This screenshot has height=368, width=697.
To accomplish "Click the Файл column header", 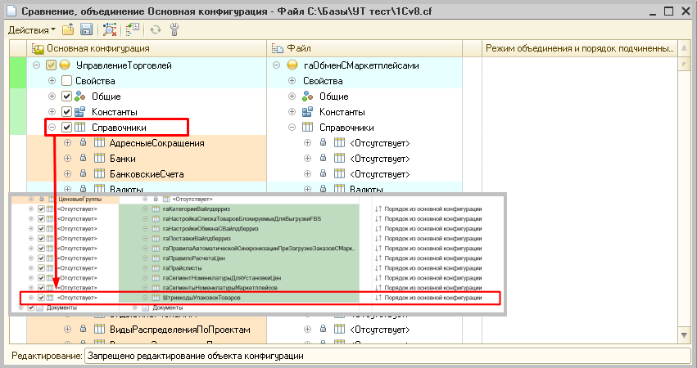I will 365,48.
